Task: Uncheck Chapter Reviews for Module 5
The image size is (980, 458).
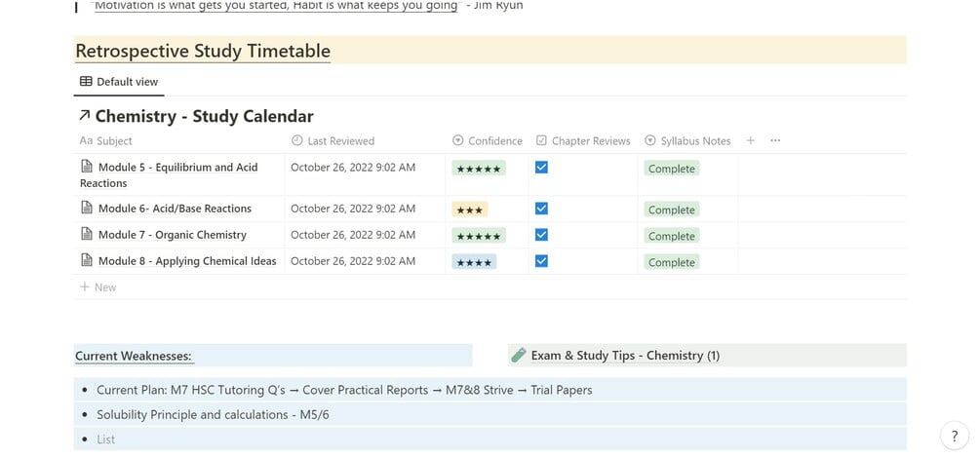Action: click(542, 168)
